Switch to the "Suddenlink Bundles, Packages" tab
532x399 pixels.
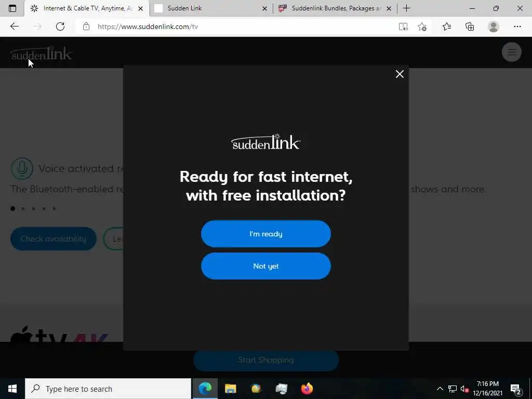point(335,8)
